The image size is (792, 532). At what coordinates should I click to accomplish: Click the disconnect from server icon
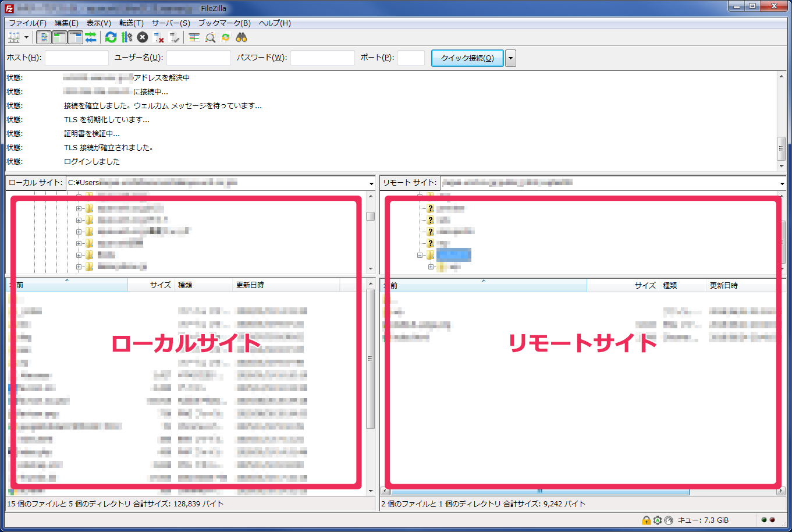(159, 38)
